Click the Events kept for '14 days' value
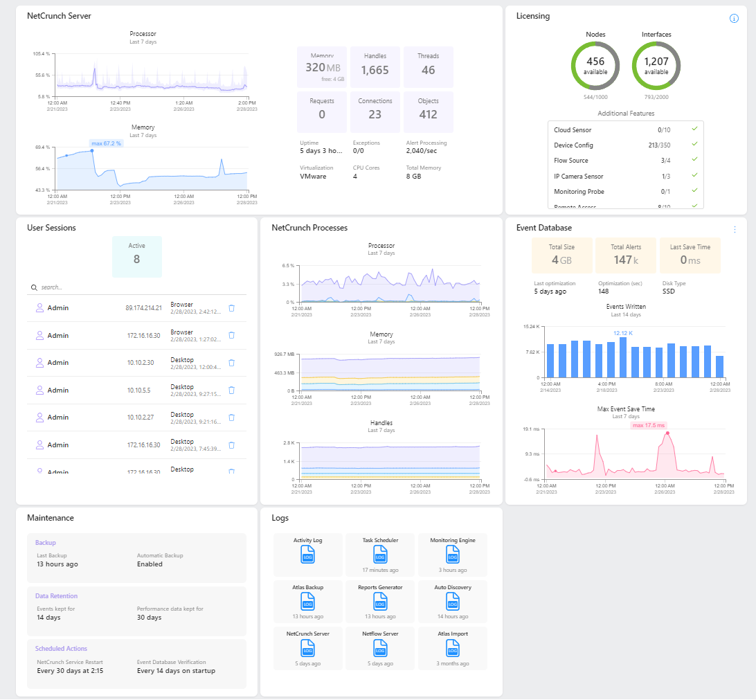The height and width of the screenshot is (700, 756). click(x=48, y=618)
